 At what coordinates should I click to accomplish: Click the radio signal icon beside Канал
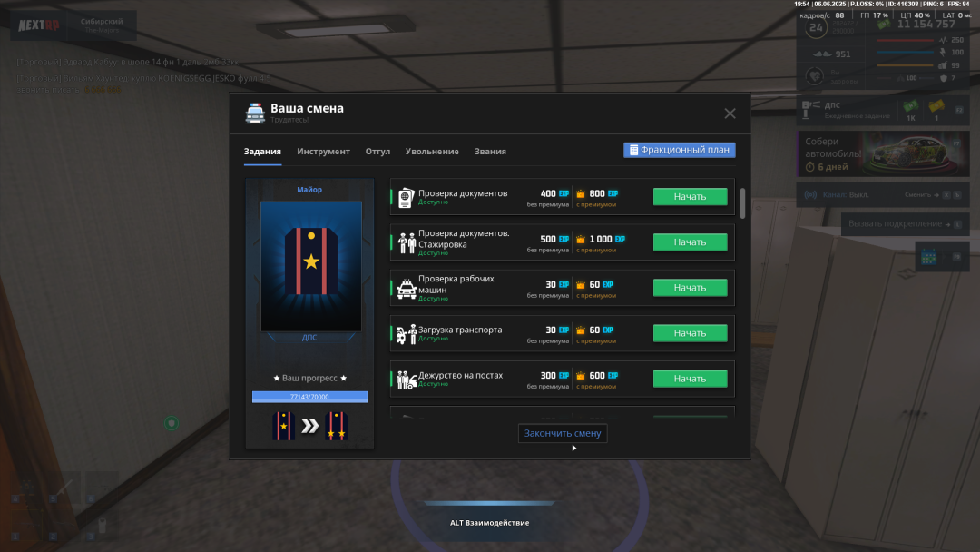pos(810,195)
